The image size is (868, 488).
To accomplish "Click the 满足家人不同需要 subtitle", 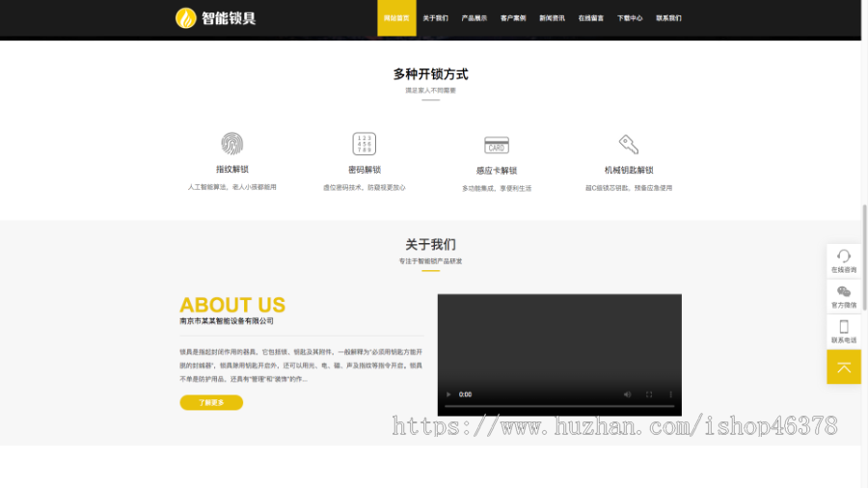I will tap(431, 91).
